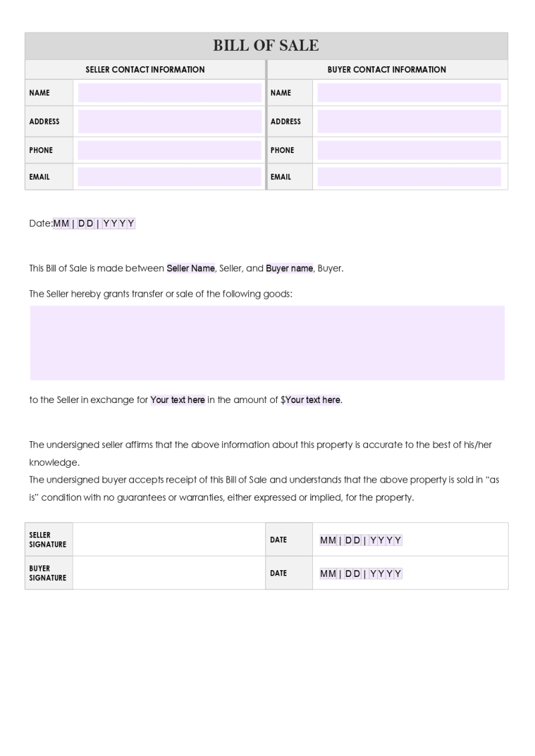Click the buyer PHONE input field
This screenshot has height=756, width=535.
point(409,150)
